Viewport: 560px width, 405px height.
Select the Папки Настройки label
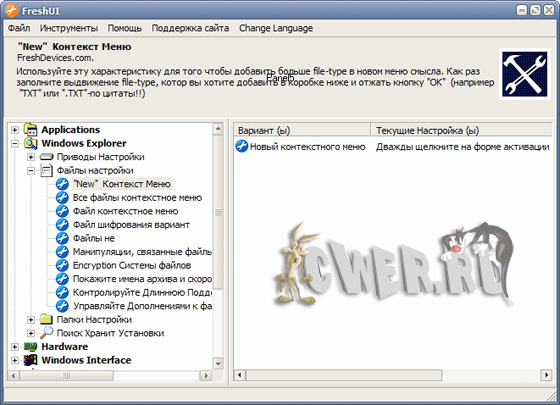click(x=94, y=320)
